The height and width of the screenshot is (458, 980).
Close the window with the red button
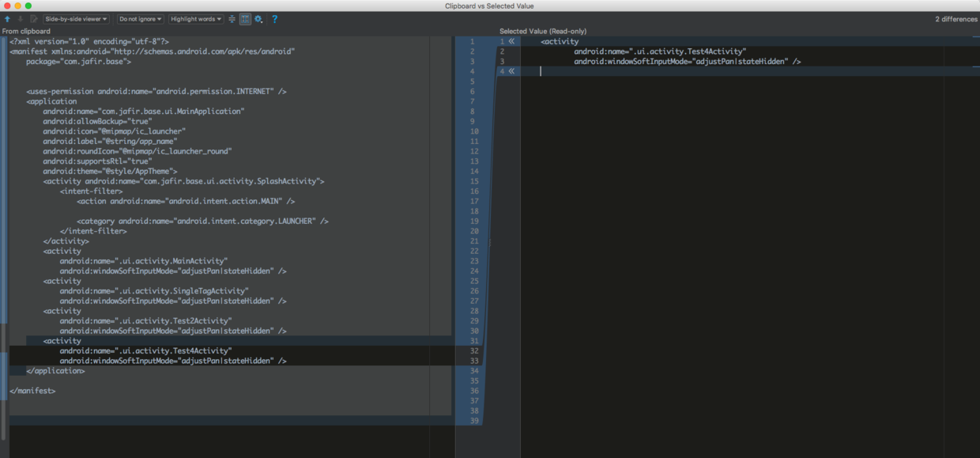6,6
